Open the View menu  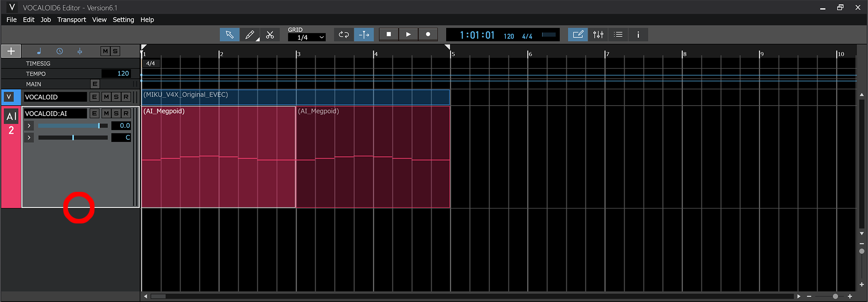coord(99,20)
